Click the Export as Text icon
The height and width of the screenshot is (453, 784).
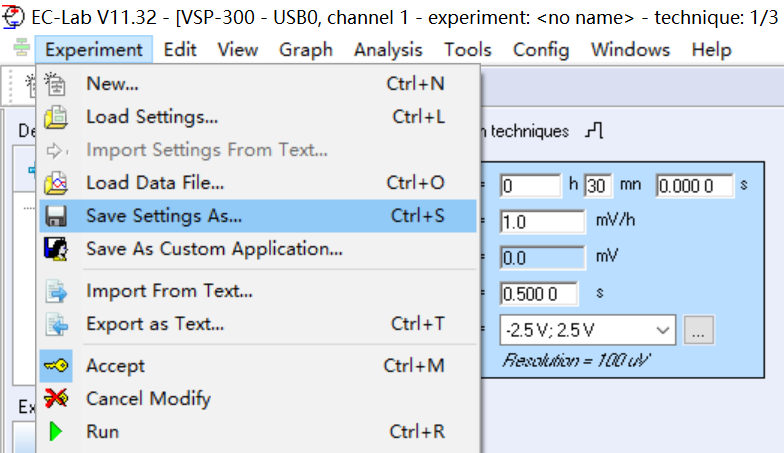pyautogui.click(x=56, y=325)
